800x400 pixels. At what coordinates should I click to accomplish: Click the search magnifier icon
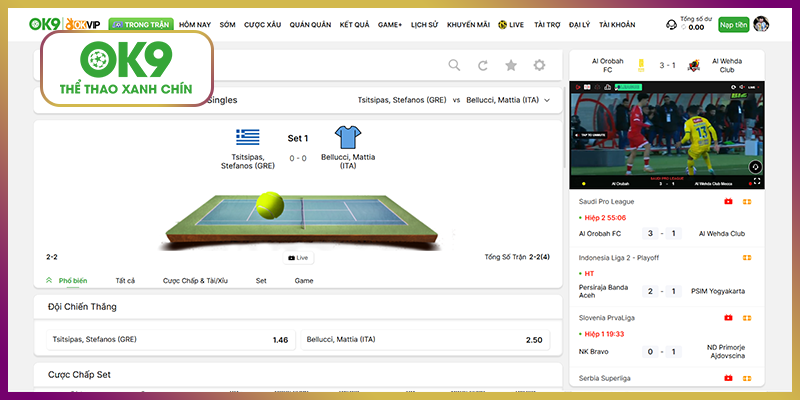(x=454, y=65)
